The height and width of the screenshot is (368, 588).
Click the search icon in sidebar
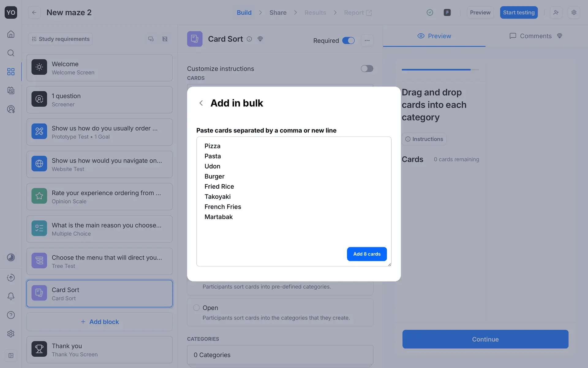[x=11, y=53]
